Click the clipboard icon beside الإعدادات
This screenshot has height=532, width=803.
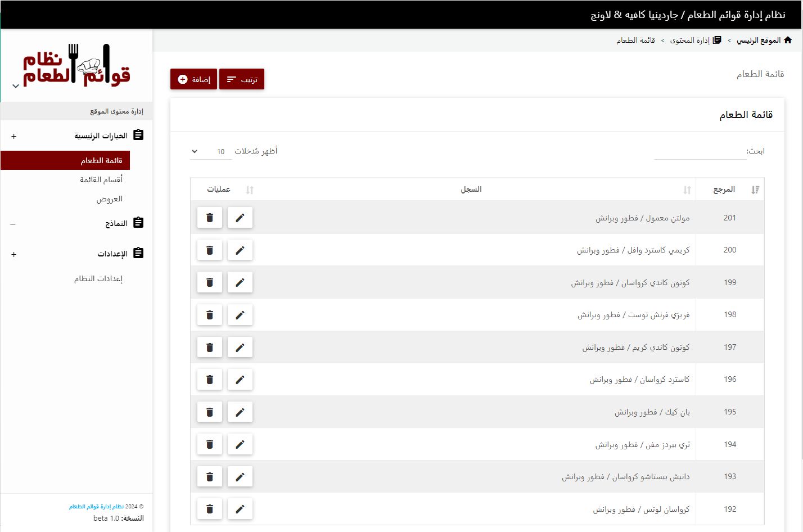pos(139,253)
